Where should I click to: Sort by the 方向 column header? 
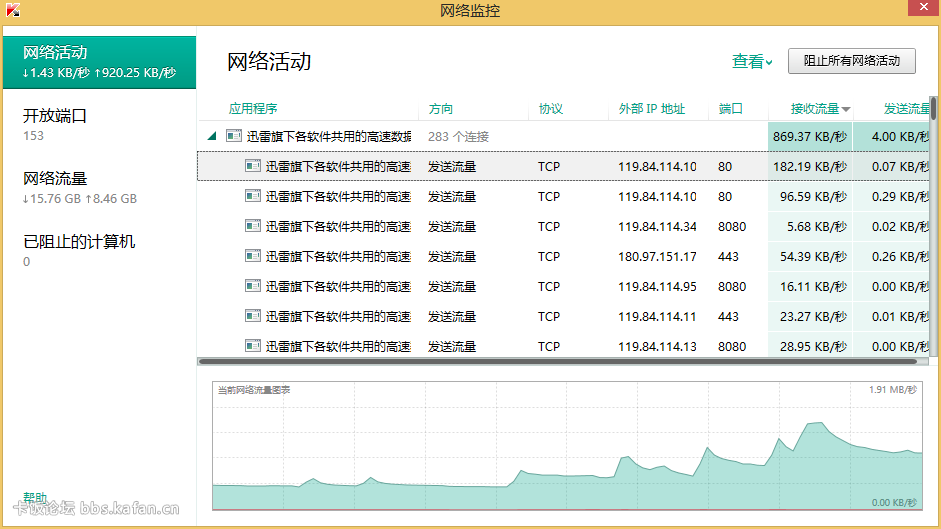pos(440,109)
